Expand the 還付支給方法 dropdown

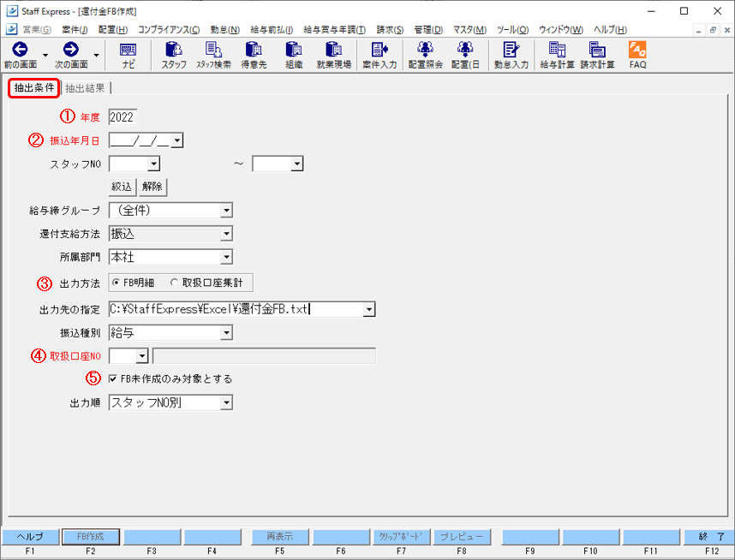tap(226, 234)
